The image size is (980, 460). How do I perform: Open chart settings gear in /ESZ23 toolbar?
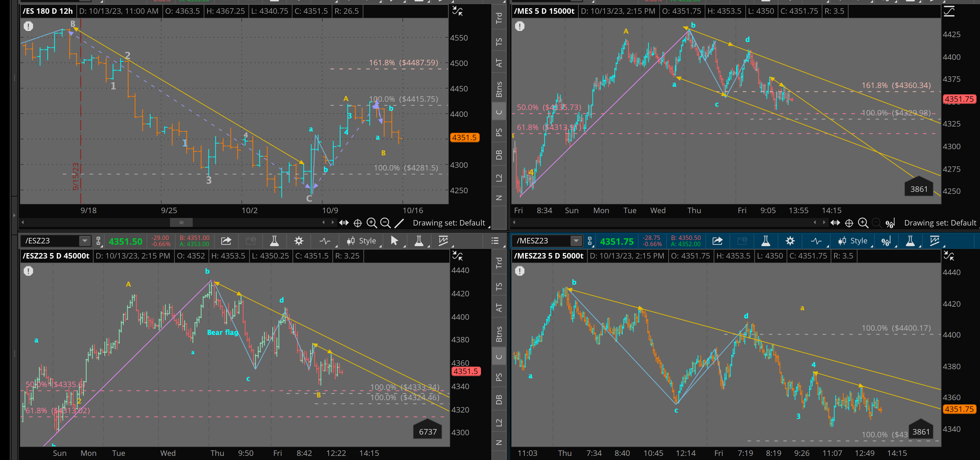pos(299,241)
